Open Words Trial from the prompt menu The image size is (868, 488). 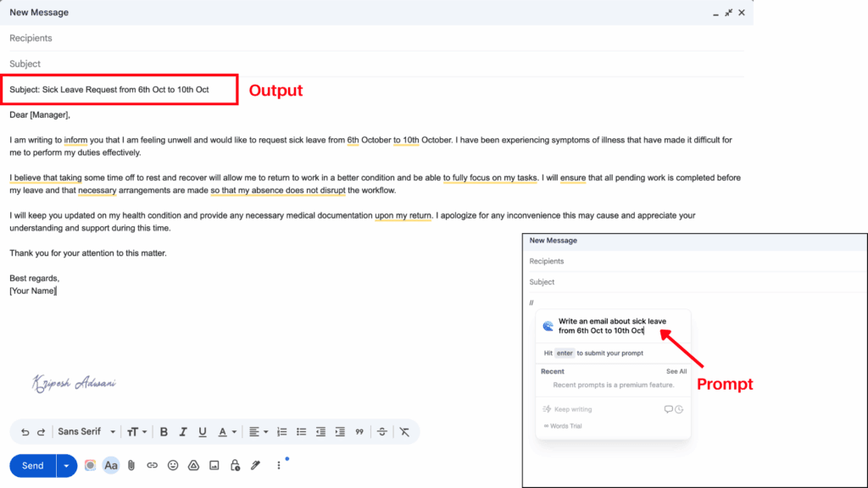tap(565, 424)
